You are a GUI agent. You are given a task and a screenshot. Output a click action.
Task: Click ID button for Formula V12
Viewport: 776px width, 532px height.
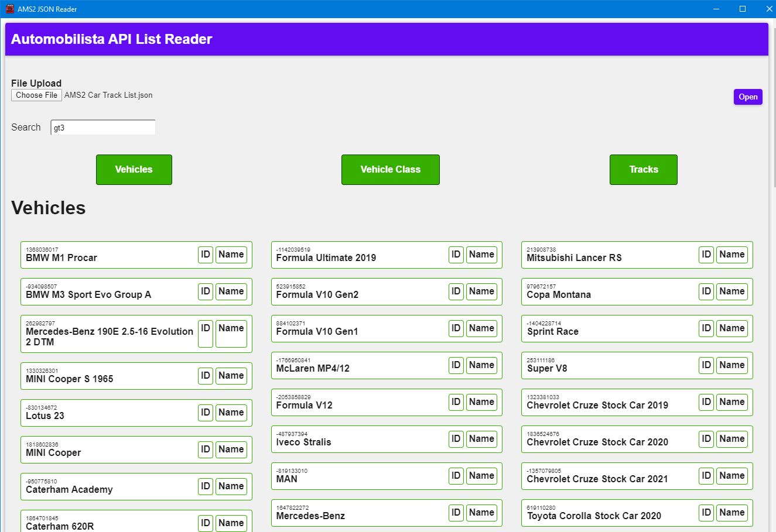[x=456, y=402]
